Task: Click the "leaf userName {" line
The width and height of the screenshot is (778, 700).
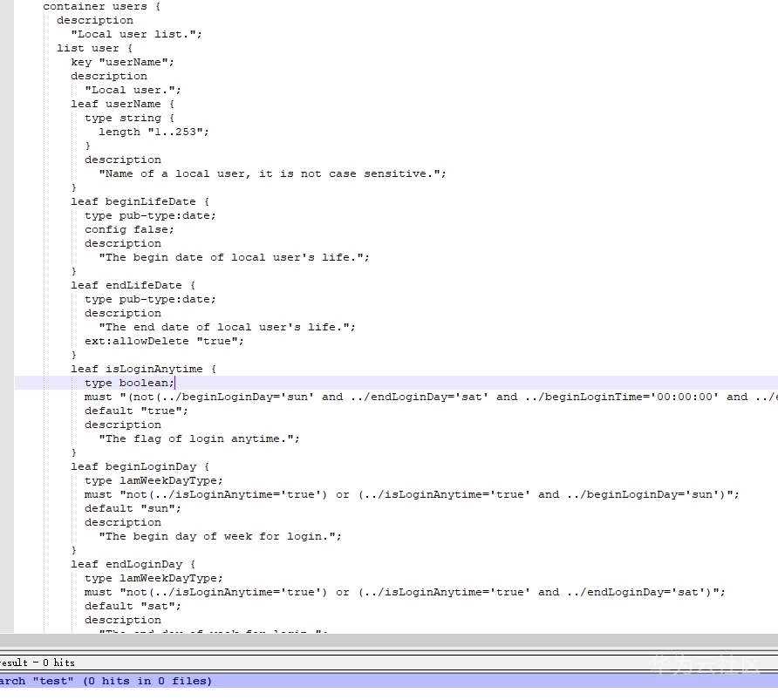Action: 123,104
